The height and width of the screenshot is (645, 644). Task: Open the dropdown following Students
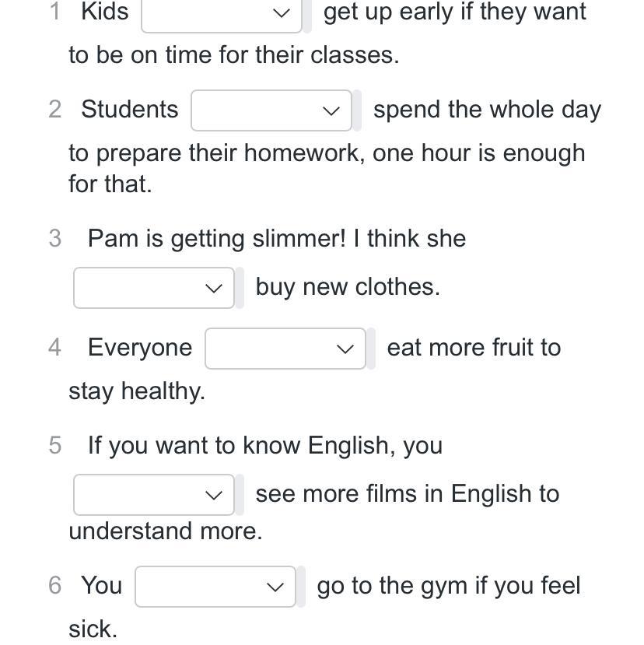[271, 110]
